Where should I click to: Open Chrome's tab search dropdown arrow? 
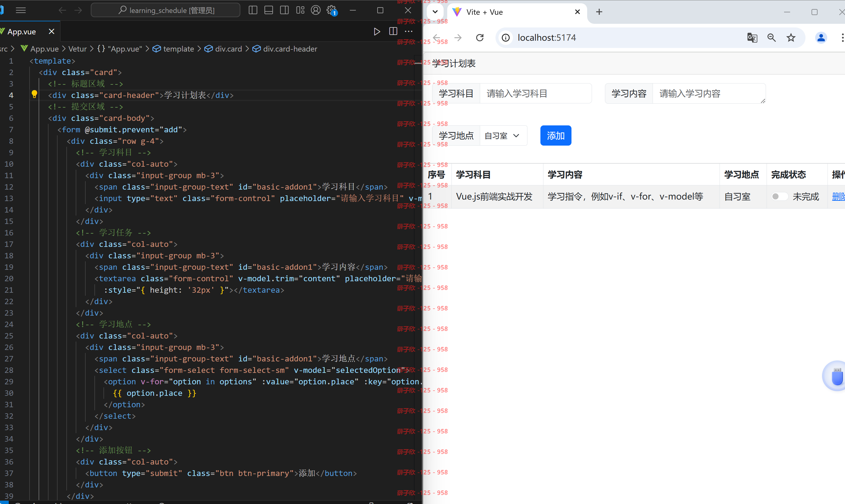coord(435,12)
